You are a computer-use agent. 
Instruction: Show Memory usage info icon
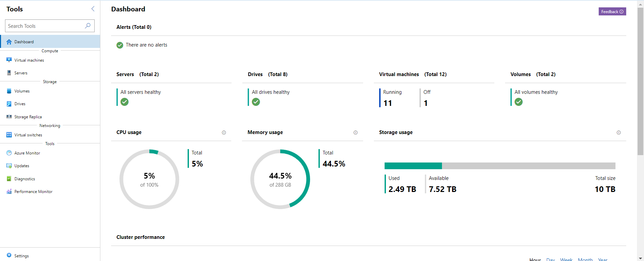(x=355, y=133)
